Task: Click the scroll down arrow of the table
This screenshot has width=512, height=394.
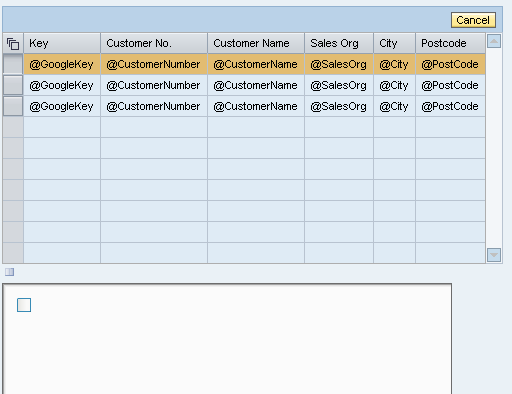Action: coord(494,255)
